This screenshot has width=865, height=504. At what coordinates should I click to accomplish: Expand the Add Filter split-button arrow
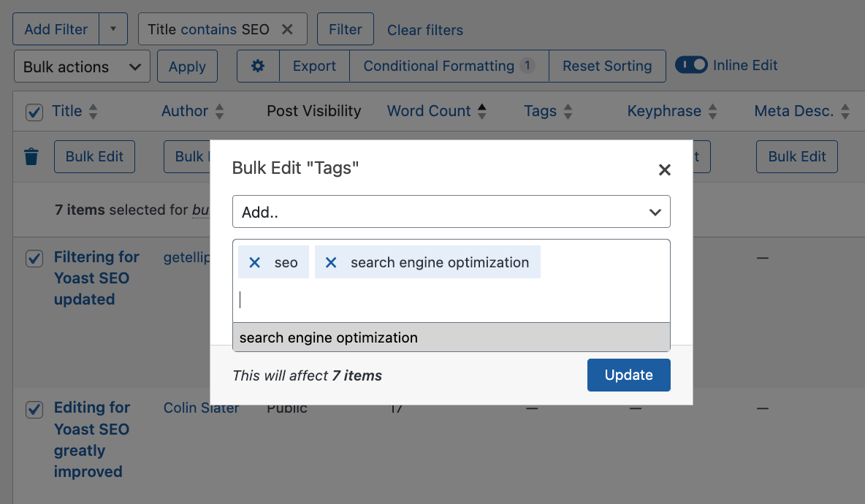point(114,28)
